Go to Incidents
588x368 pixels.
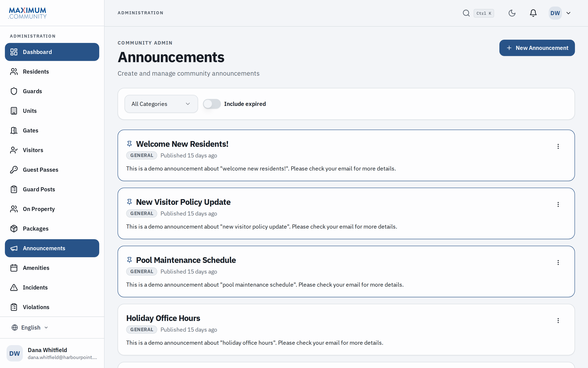52,287
